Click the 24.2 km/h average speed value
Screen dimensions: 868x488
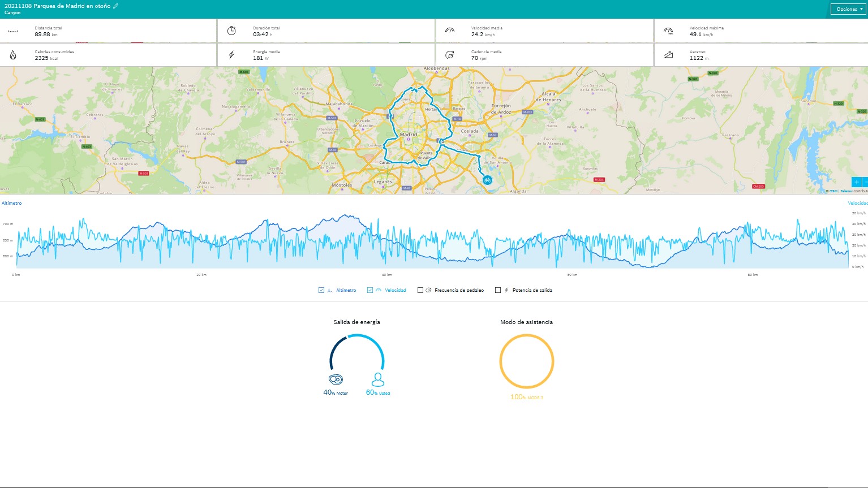point(483,34)
